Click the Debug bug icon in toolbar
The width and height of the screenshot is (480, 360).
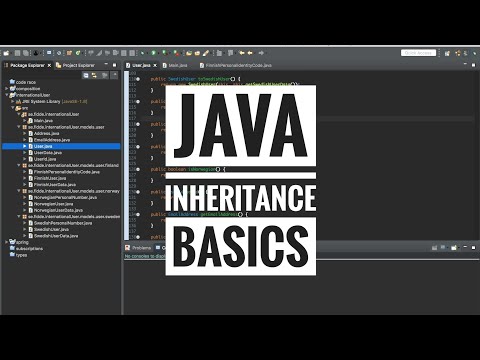142,53
